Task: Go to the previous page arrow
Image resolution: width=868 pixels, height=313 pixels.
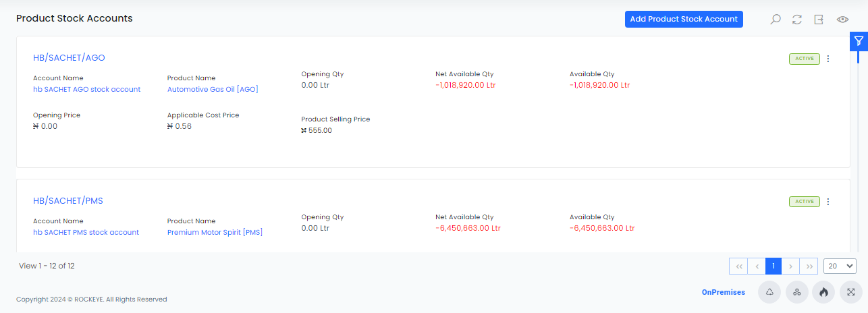Action: pos(757,266)
